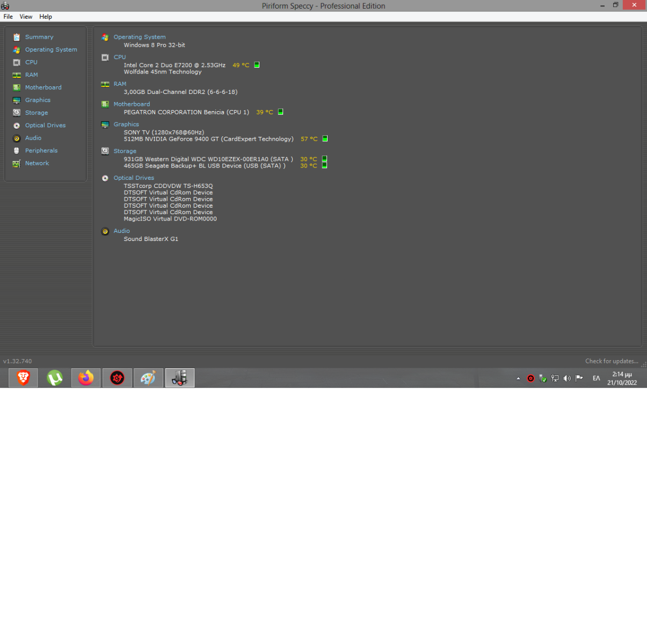
Task: Open the Optical Drives section heading link
Action: tap(134, 178)
